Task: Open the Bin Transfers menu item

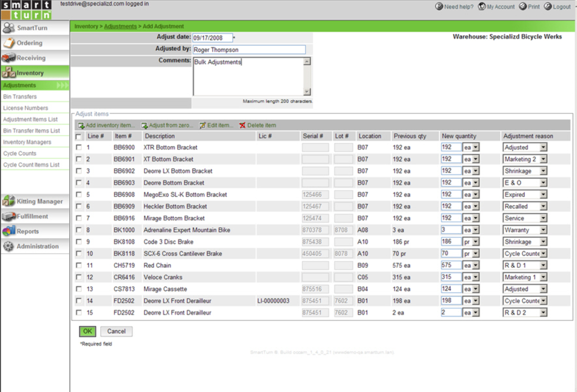Action: pyautogui.click(x=20, y=96)
